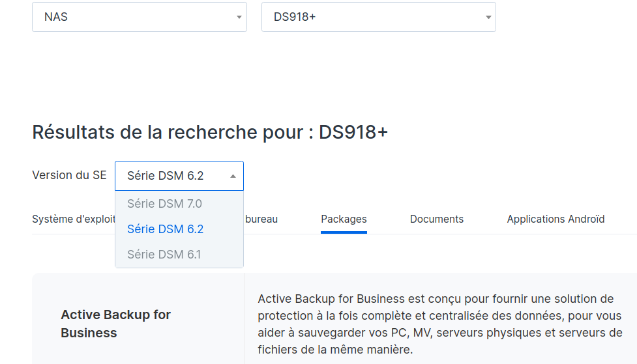
Task: Pick Série DSM 6.1 from the list
Action: (x=164, y=255)
